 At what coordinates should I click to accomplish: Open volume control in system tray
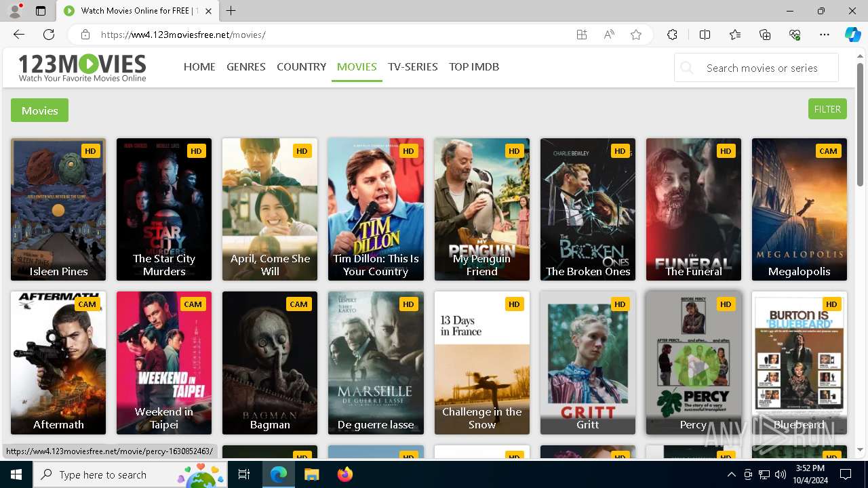[781, 474]
